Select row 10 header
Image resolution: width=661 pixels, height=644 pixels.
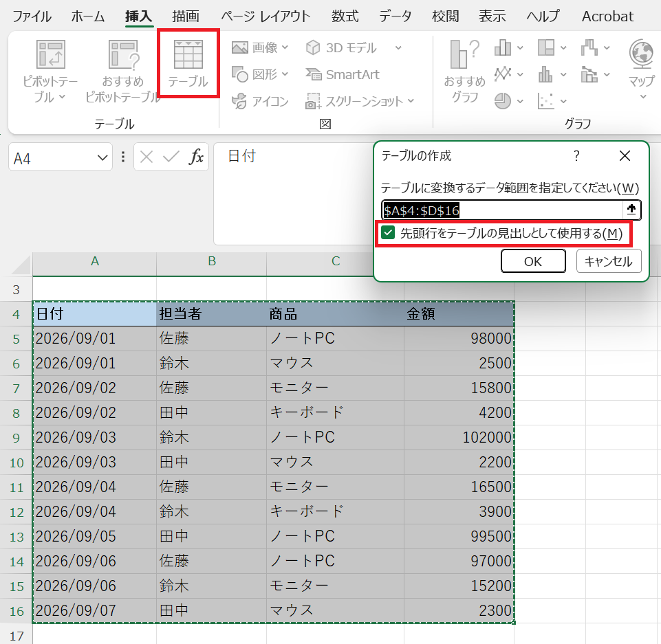[x=16, y=463]
